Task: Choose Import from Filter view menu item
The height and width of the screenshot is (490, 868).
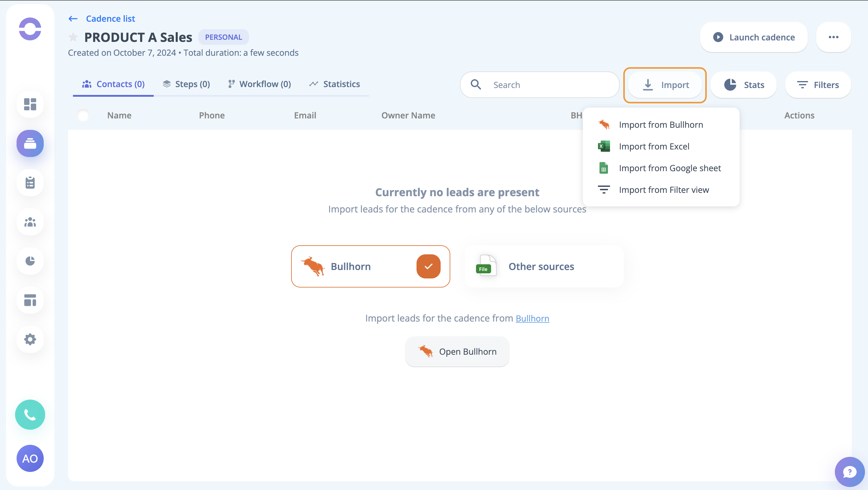Action: [x=661, y=190]
